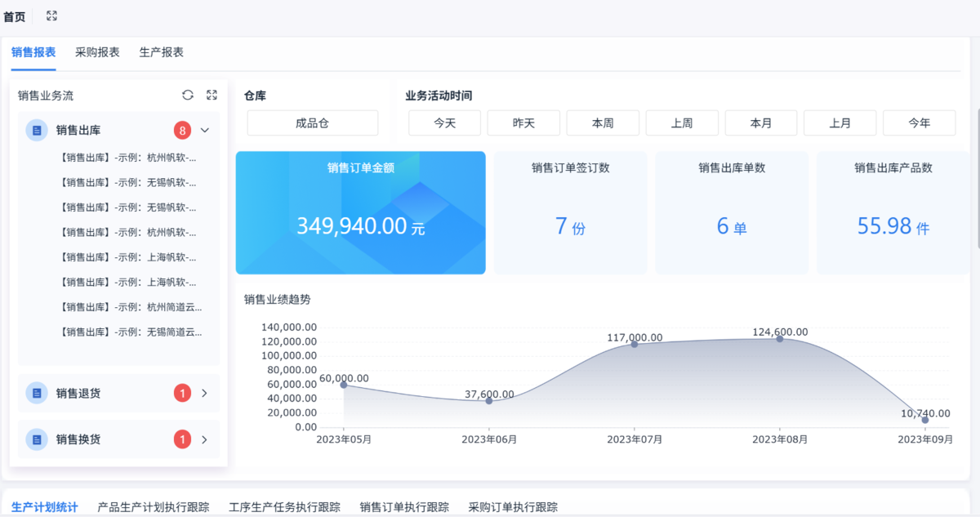Open the 采购订单执行跟踪 tab
The height and width of the screenshot is (517, 980).
pyautogui.click(x=513, y=507)
